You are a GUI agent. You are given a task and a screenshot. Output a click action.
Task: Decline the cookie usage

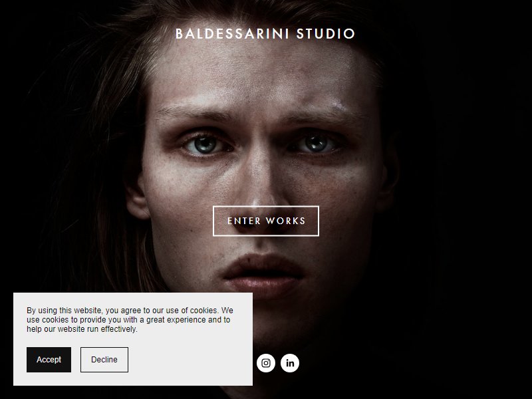click(104, 360)
